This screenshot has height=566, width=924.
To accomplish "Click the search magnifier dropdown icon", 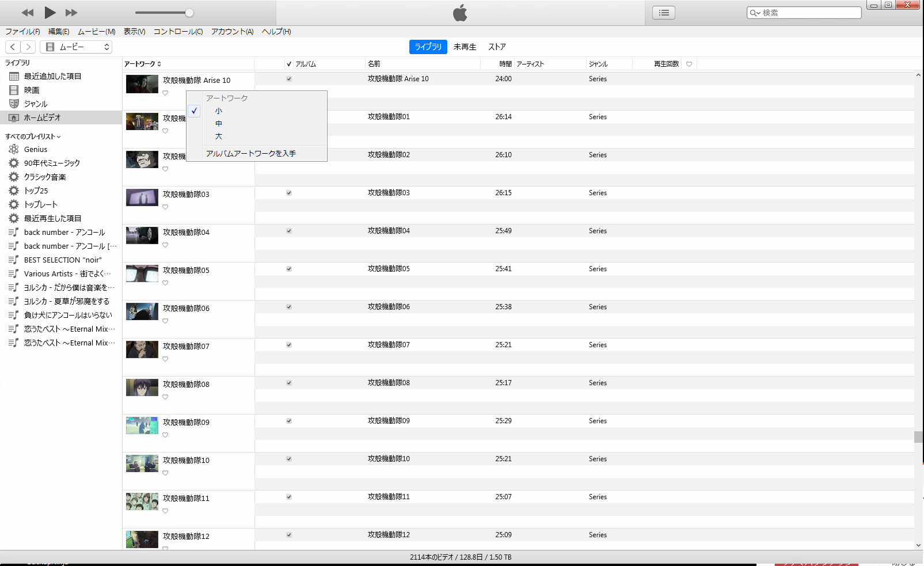I will click(755, 13).
